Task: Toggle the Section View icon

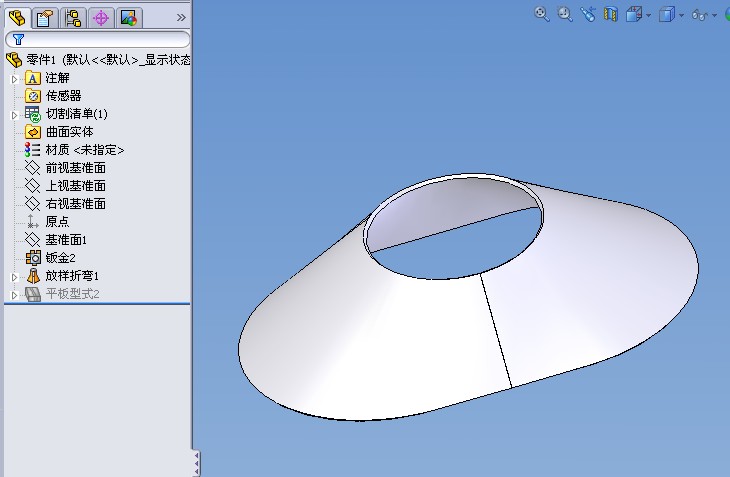Action: coord(611,14)
